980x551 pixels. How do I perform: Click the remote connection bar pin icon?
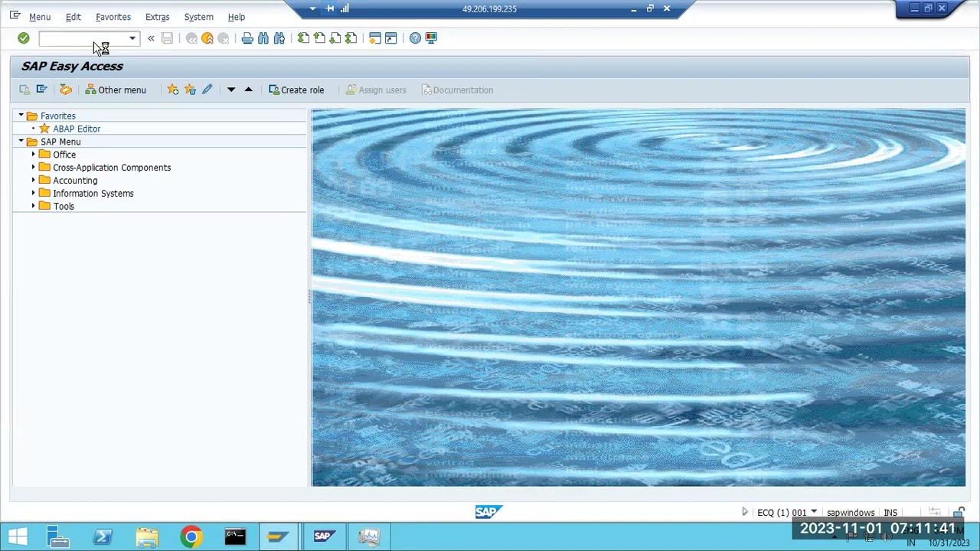click(x=329, y=9)
